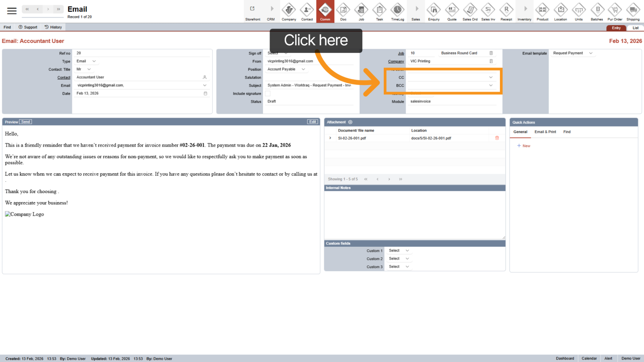Open the Quote module icon
The height and width of the screenshot is (362, 644).
[452, 11]
